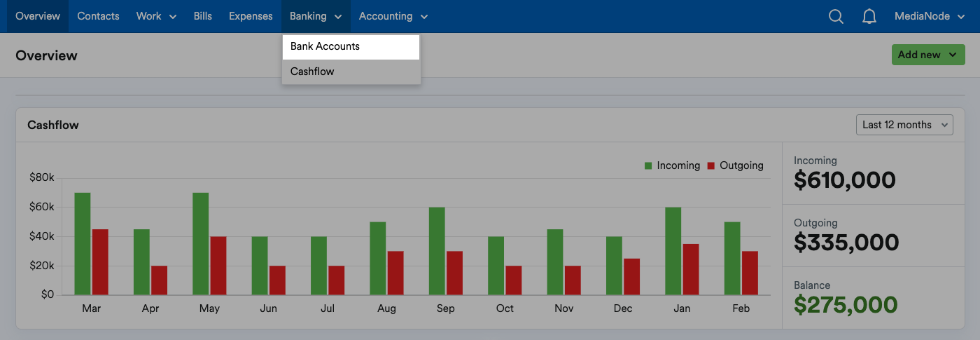The width and height of the screenshot is (980, 340).
Task: Click the January outgoing red bar
Action: coord(690,269)
